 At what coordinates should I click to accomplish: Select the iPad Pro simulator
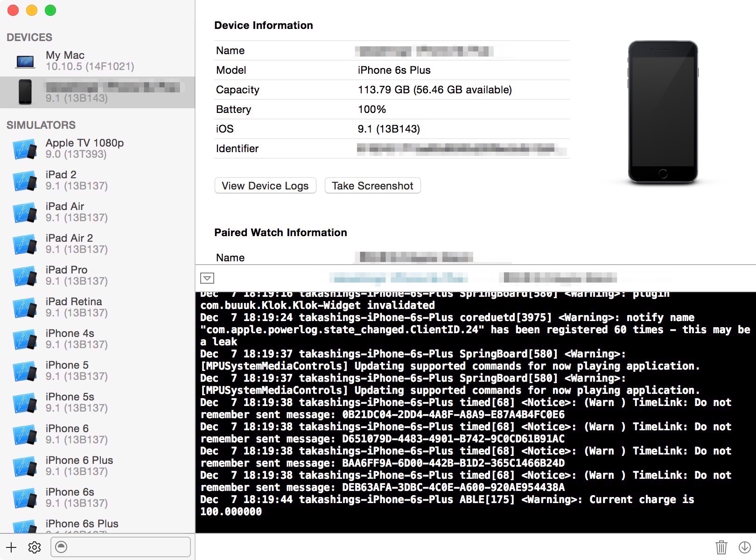point(65,275)
